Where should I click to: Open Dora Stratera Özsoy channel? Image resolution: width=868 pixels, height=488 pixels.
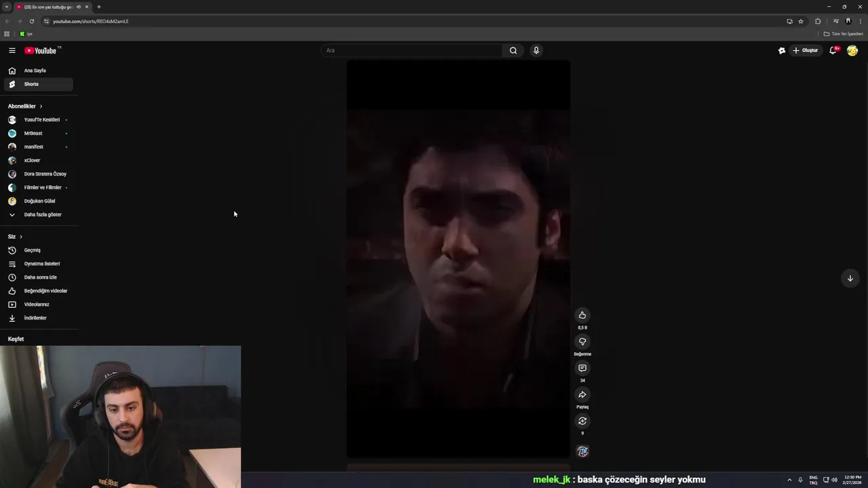[39, 174]
